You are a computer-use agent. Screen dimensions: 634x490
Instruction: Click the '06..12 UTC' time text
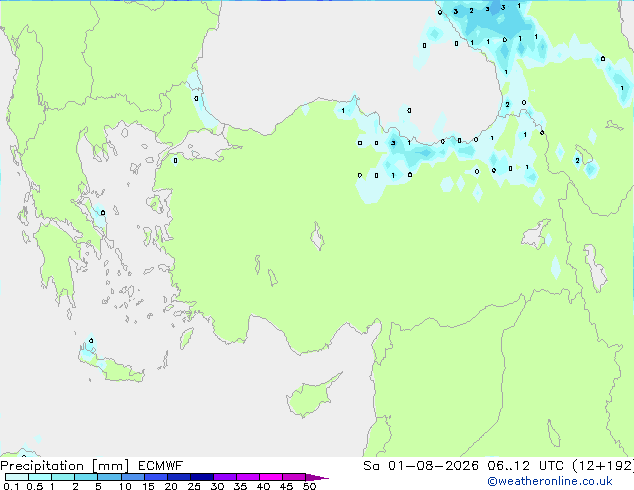click(x=525, y=466)
